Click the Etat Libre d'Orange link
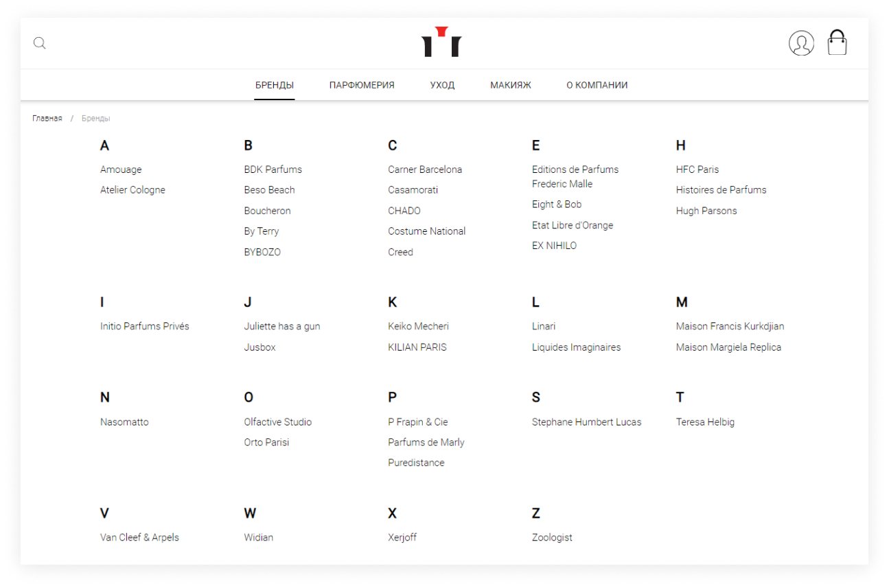Image resolution: width=889 pixels, height=588 pixels. pyautogui.click(x=573, y=225)
